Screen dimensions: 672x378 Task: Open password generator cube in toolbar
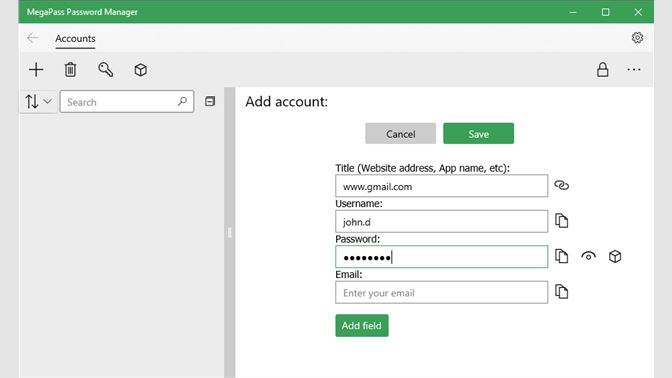pyautogui.click(x=141, y=70)
